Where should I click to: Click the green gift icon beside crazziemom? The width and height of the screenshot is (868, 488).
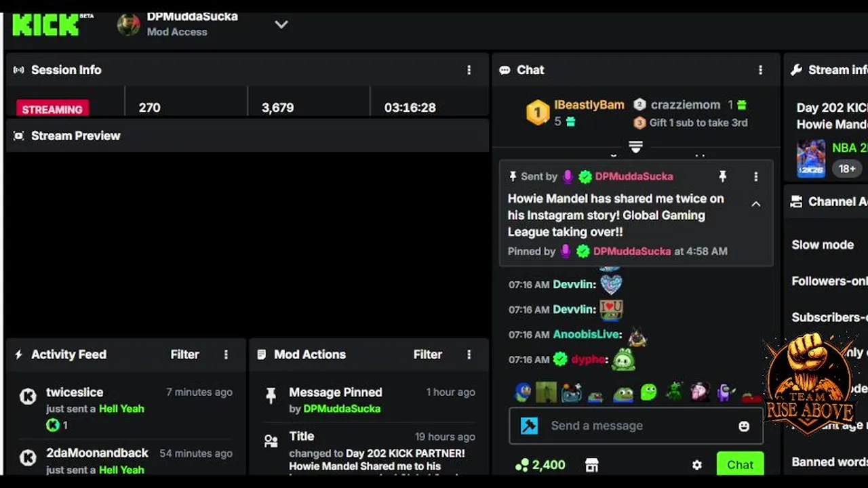742,105
